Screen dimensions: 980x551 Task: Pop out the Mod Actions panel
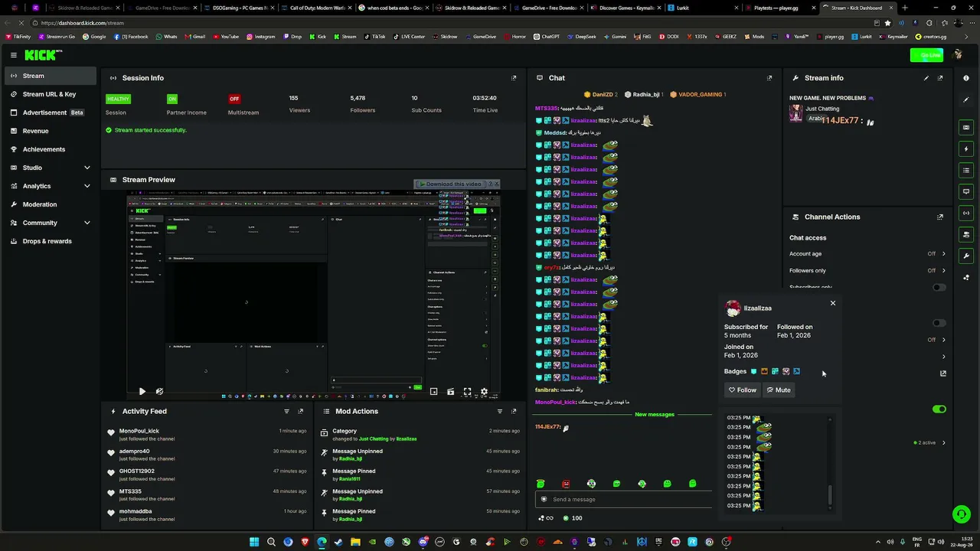click(x=514, y=412)
